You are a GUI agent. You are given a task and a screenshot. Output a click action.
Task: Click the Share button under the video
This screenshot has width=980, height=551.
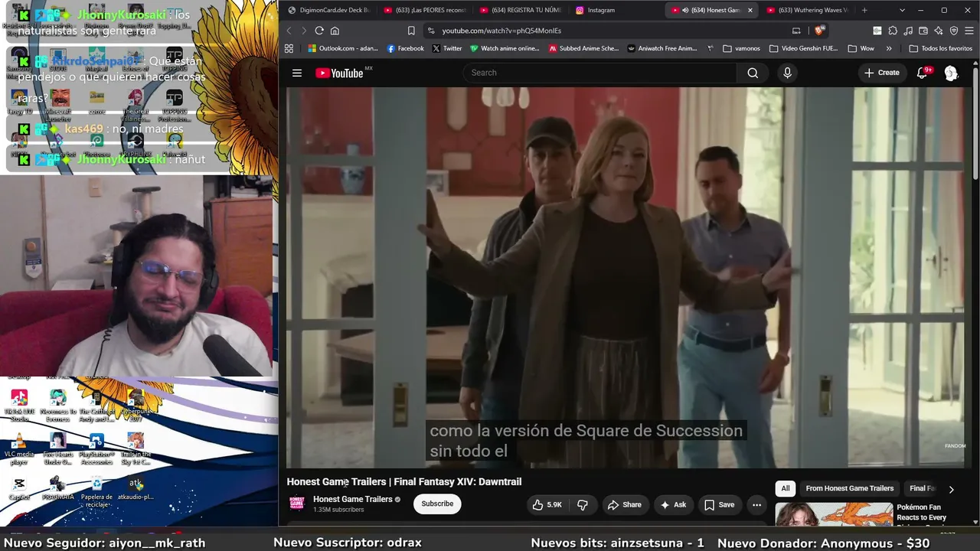pyautogui.click(x=624, y=504)
